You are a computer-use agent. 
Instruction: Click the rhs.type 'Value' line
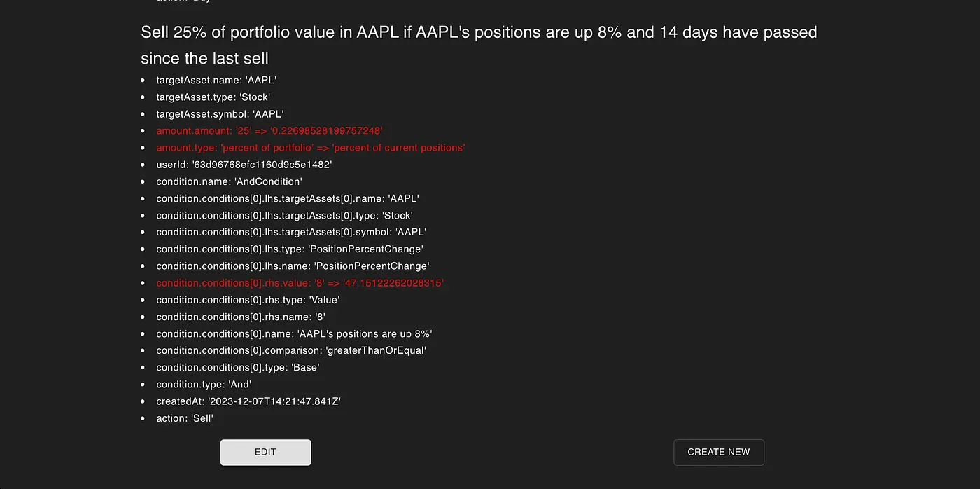point(248,300)
